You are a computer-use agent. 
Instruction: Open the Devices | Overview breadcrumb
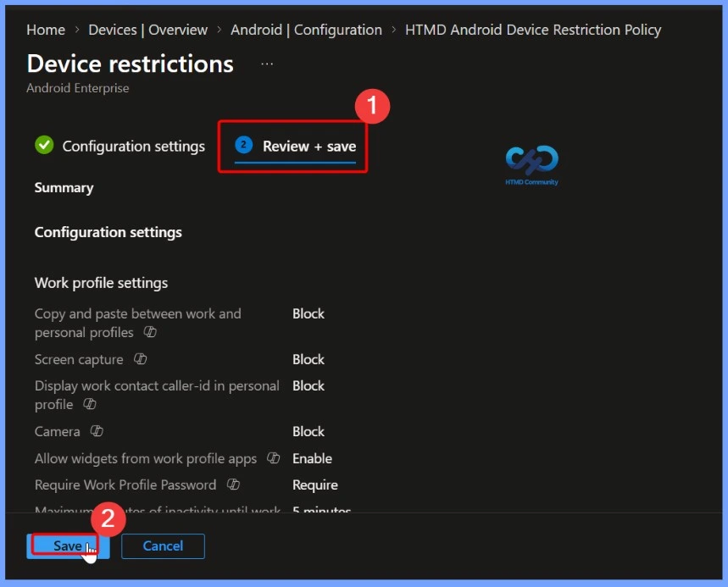click(x=147, y=30)
